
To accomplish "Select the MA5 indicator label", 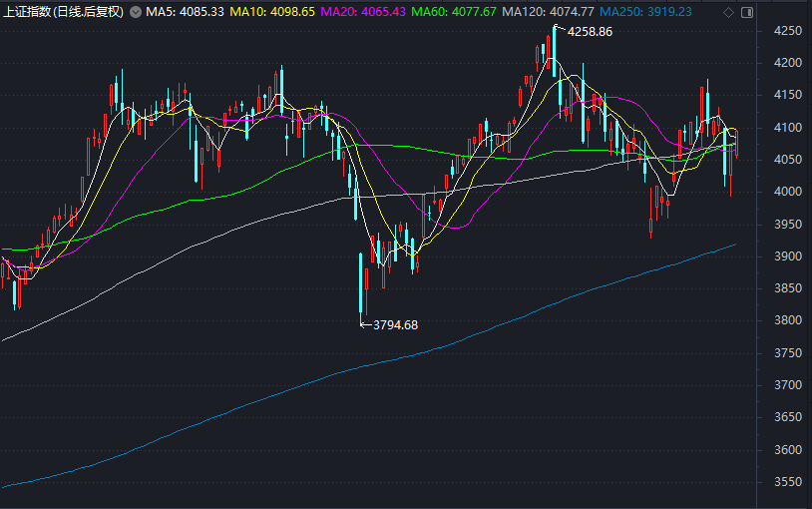I will pos(185,12).
